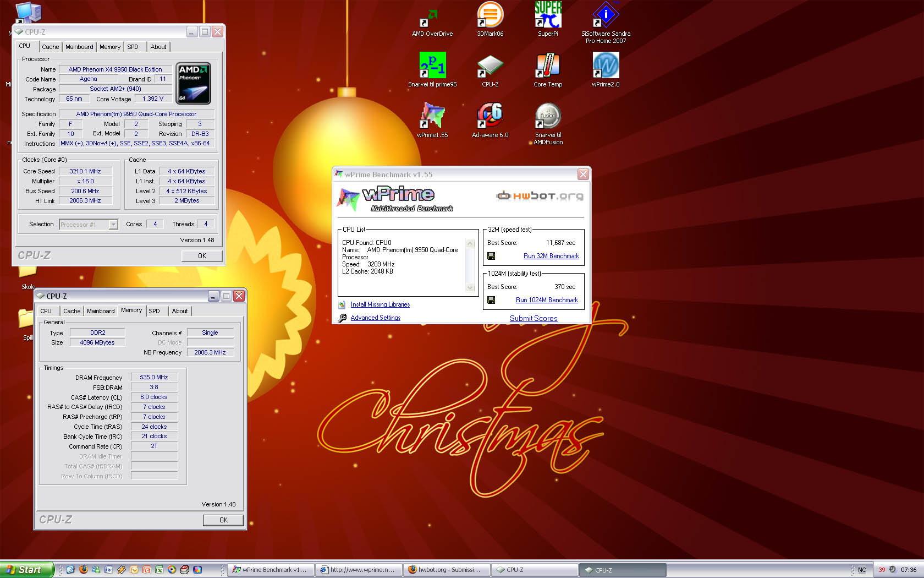
Task: Select the wPrime2.0 desktop icon
Action: (606, 70)
